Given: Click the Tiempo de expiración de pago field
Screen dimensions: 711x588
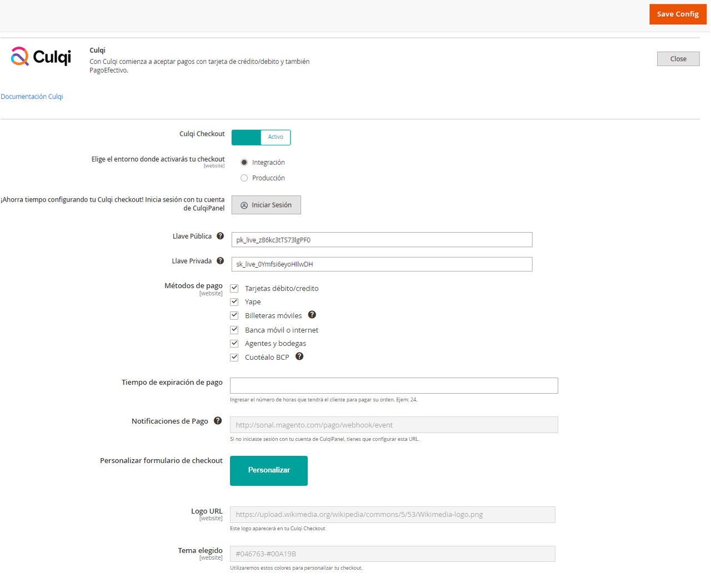Looking at the screenshot, I should [394, 386].
